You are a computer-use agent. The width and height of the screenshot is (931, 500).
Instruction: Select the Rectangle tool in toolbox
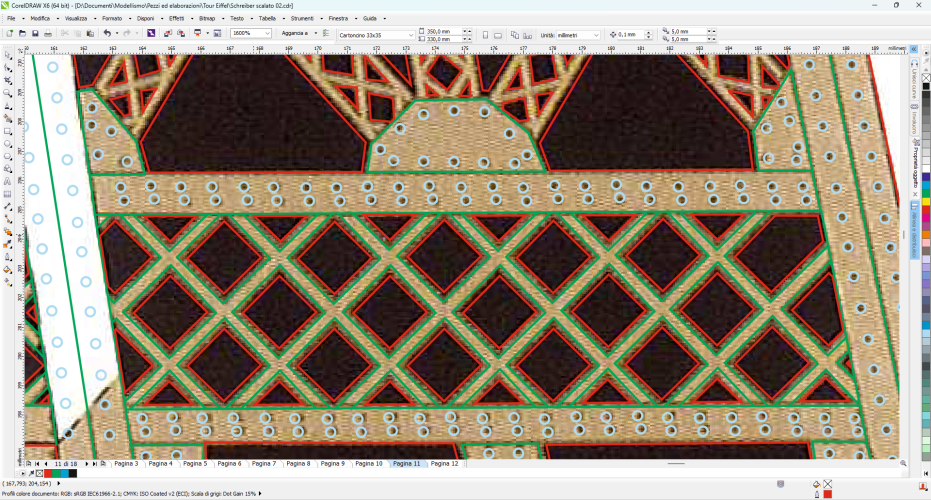click(x=8, y=131)
